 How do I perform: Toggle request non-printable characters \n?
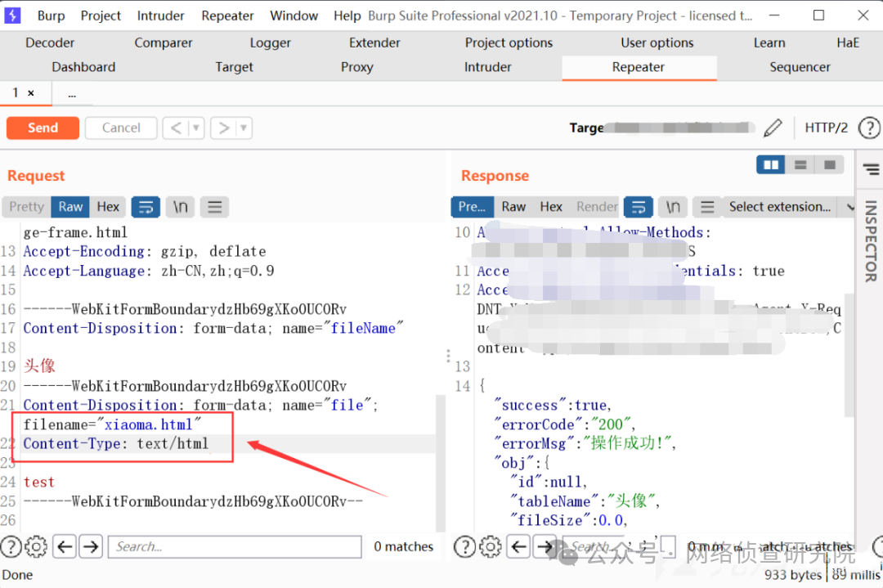(180, 207)
